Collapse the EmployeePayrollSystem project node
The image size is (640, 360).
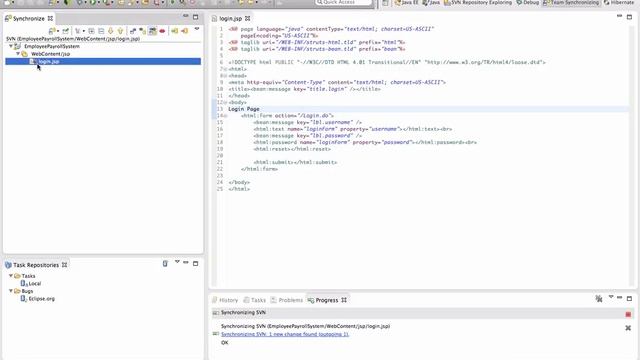click(x=11, y=46)
